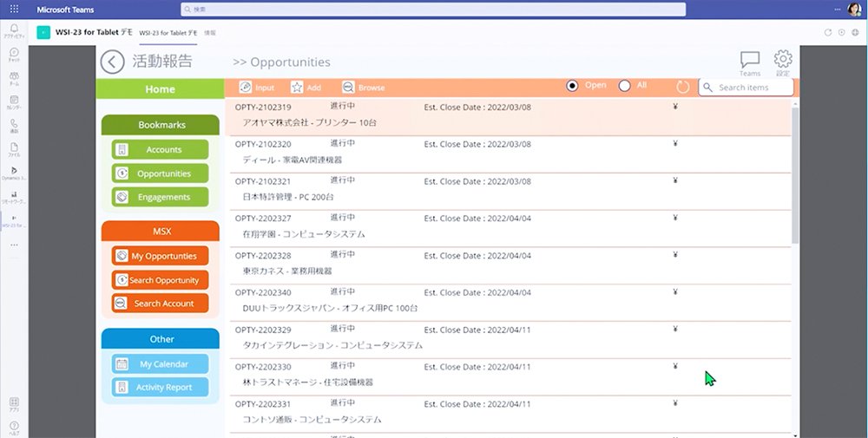Screen dimensions: 868x438
Task: Open the Activity feed in Teams sidebar
Action: pyautogui.click(x=15, y=29)
